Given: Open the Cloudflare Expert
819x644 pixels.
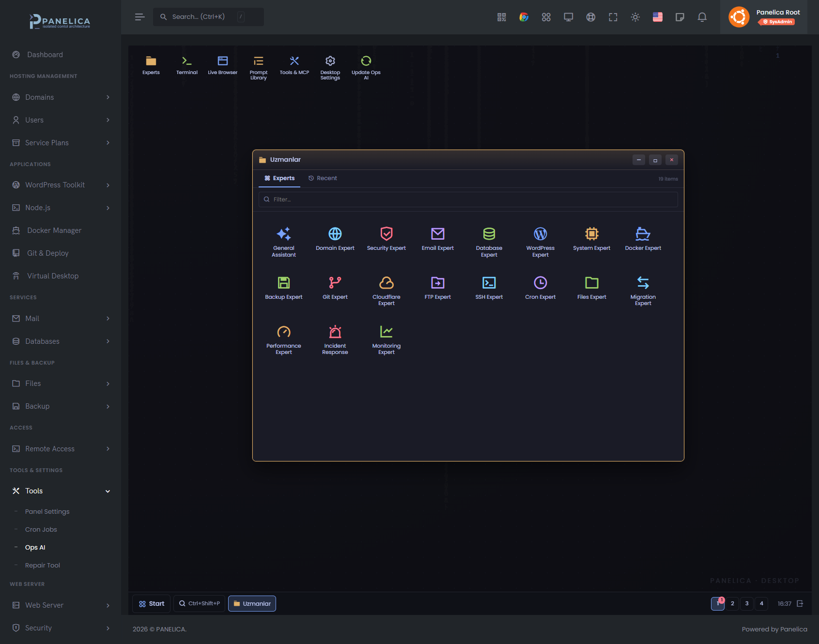Looking at the screenshot, I should pyautogui.click(x=386, y=291).
